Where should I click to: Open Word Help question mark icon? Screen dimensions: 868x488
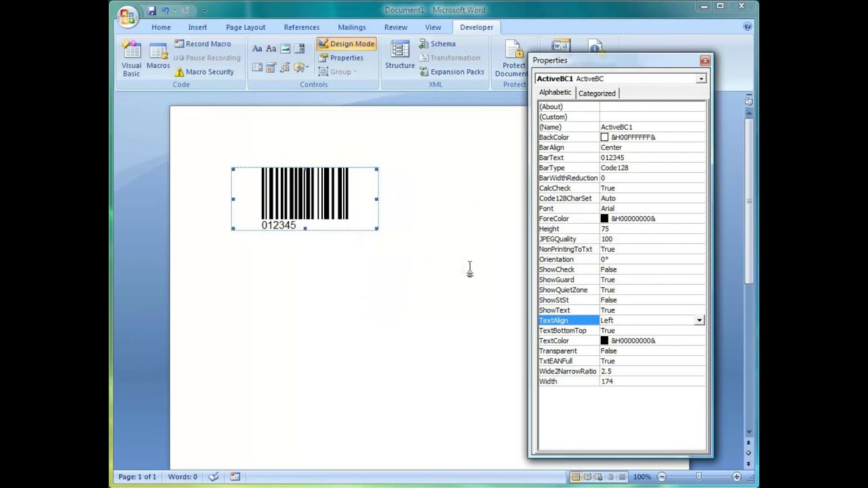coord(747,27)
